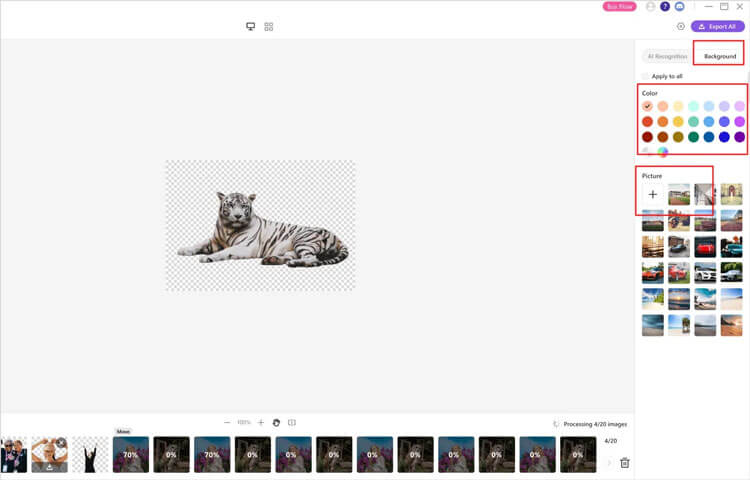Select the first thumbnail of two people
750x480 pixels.
coord(14,455)
